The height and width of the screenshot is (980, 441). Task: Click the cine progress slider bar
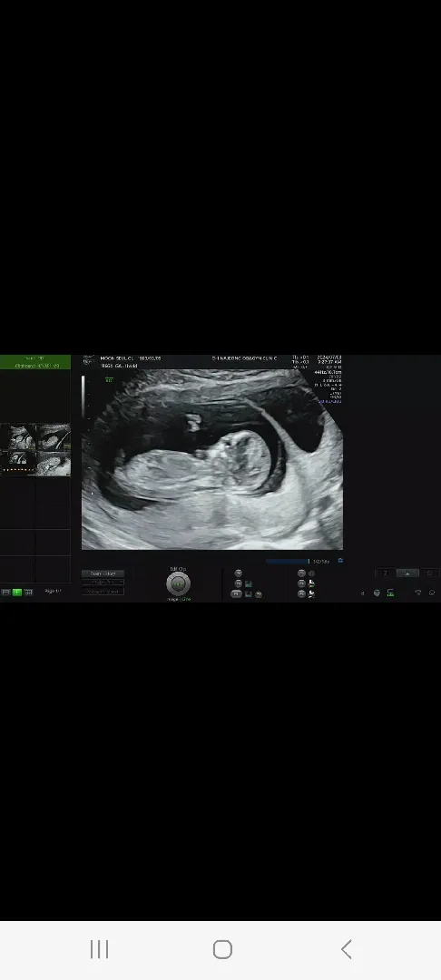pos(288,562)
